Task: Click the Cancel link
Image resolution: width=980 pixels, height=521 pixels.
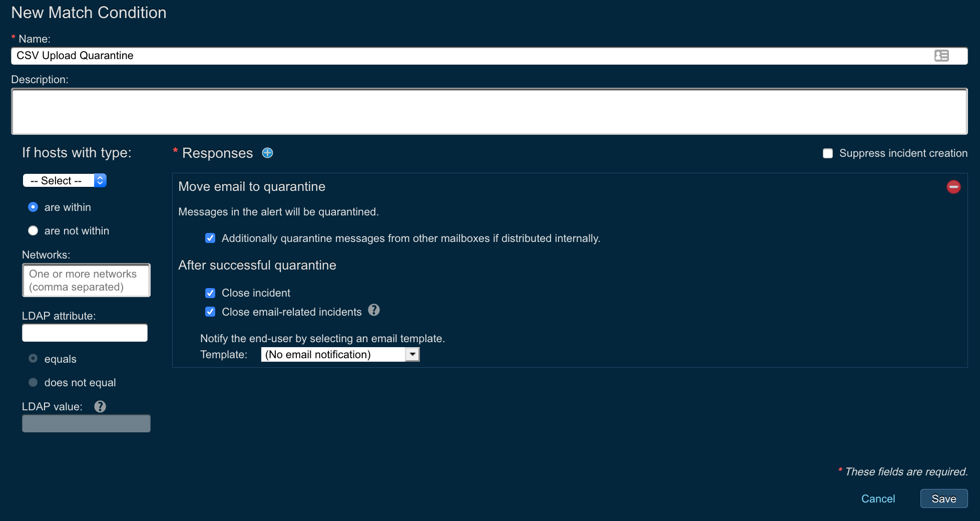Action: click(x=878, y=498)
